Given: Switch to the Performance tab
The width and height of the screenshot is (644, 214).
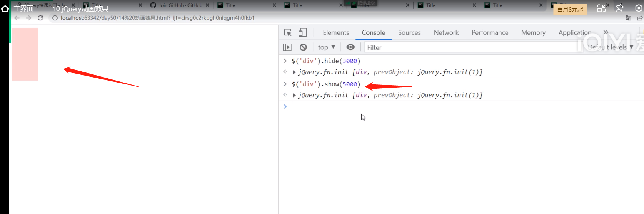Looking at the screenshot, I should pyautogui.click(x=490, y=33).
